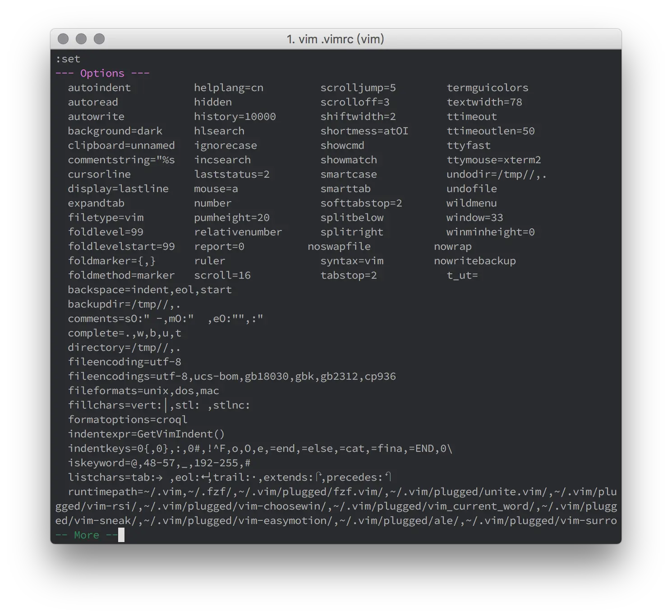This screenshot has height=616, width=672.
Task: Click the 'ttymouse=xterm2' option
Action: pos(494,160)
